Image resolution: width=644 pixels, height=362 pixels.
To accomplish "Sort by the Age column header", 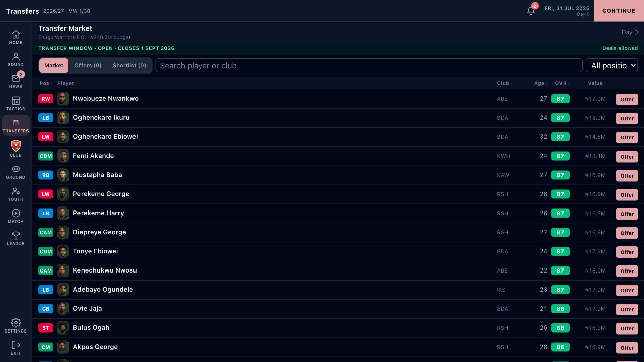I will coord(540,83).
